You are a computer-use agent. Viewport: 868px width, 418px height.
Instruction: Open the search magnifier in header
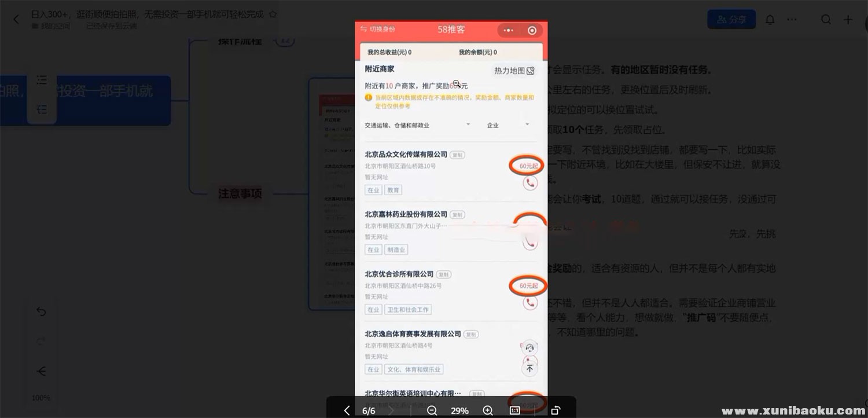coord(826,20)
